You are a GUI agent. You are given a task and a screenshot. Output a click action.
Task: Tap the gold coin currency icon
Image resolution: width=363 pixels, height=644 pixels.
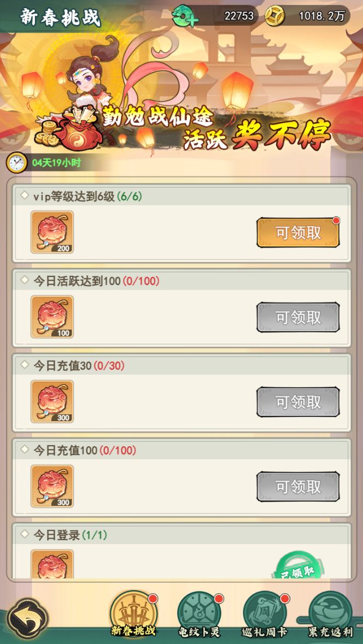(x=274, y=16)
